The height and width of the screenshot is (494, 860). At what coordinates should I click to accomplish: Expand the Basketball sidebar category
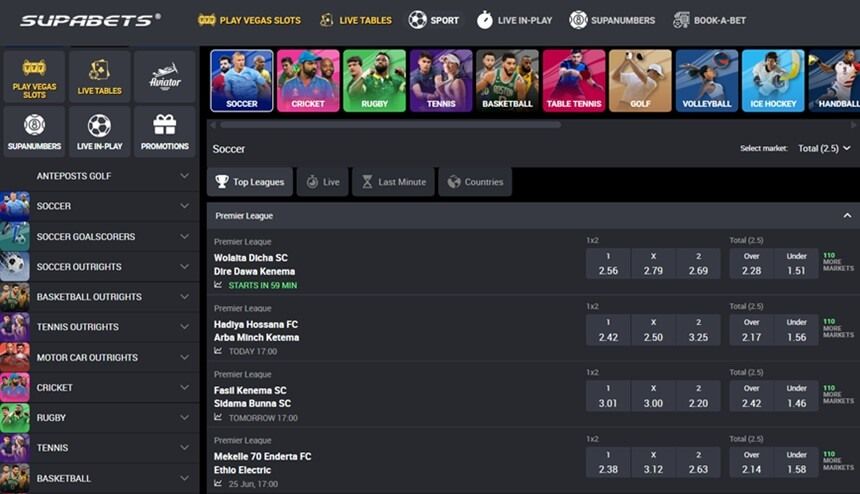pyautogui.click(x=99, y=479)
